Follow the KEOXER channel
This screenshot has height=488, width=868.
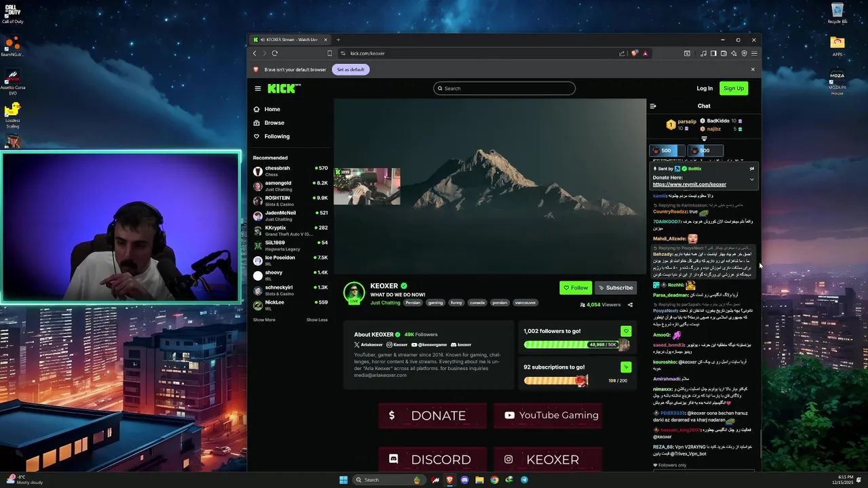coord(576,287)
